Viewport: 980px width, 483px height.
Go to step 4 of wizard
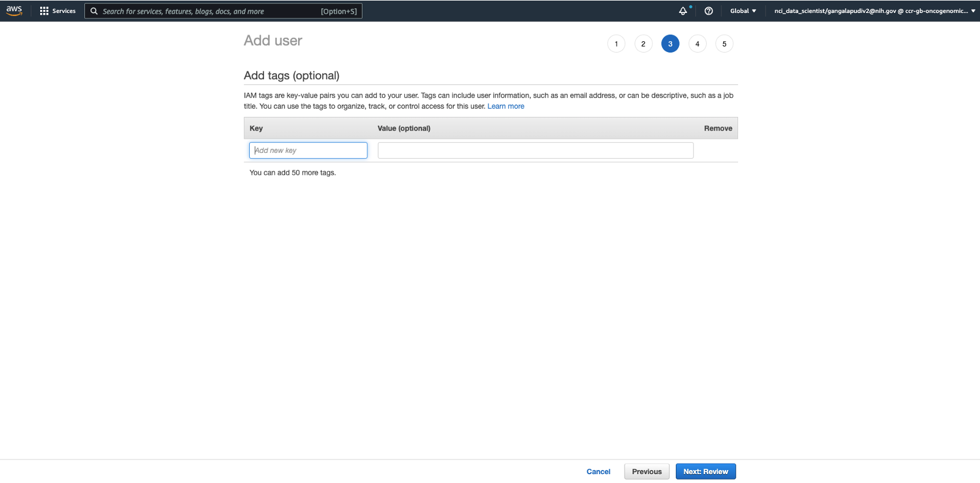[697, 44]
